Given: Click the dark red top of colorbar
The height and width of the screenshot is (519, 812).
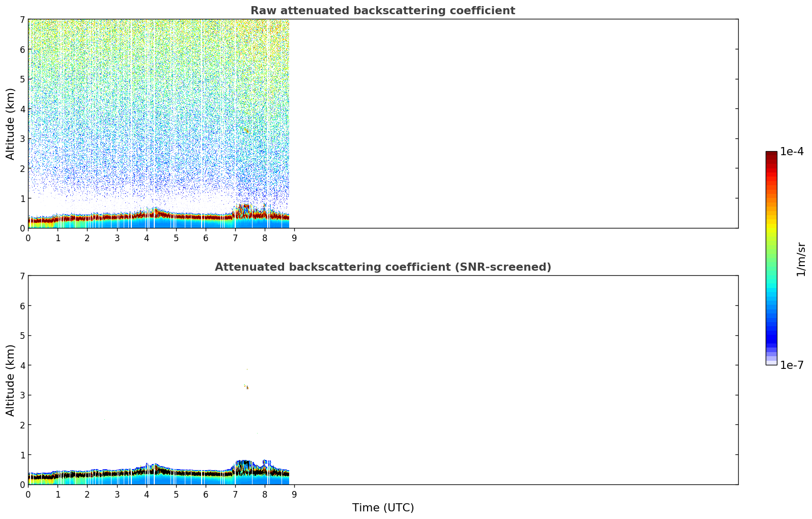Looking at the screenshot, I should click(771, 154).
